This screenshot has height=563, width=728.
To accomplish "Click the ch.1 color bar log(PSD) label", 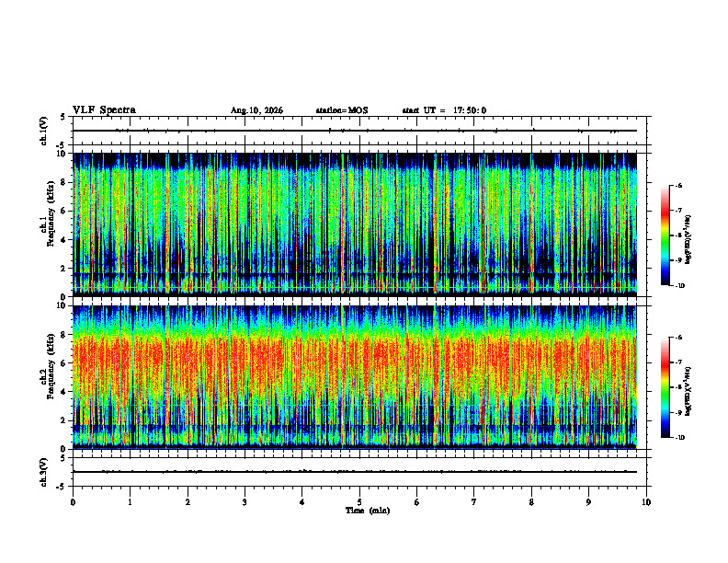I will pos(688,240).
